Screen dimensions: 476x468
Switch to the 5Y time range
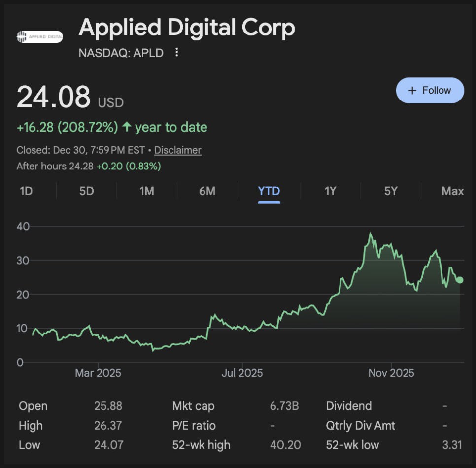point(391,191)
